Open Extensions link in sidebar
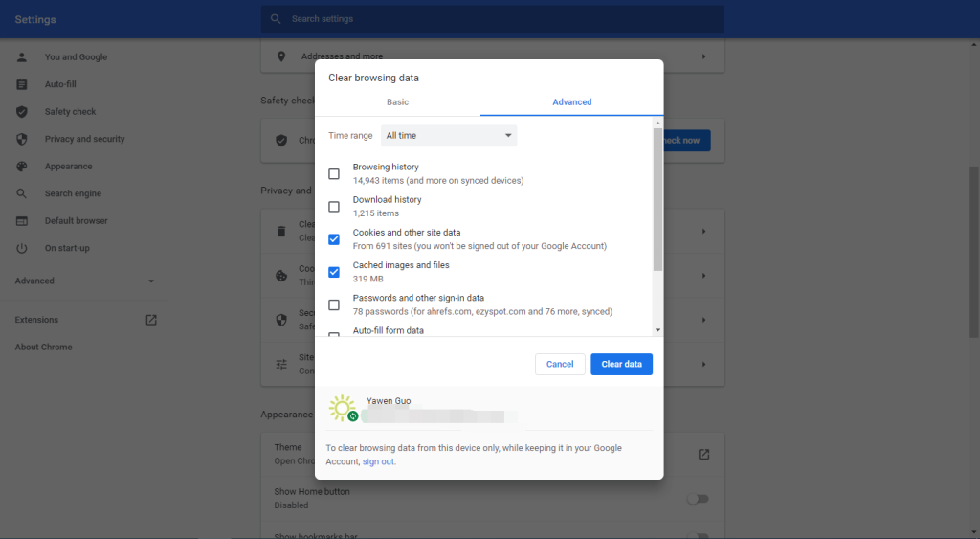 [37, 320]
